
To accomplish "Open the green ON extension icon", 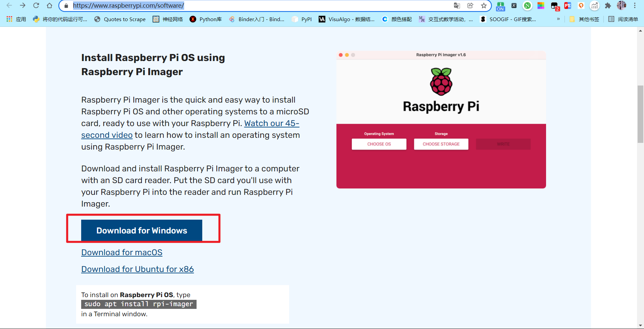I will coord(500,6).
